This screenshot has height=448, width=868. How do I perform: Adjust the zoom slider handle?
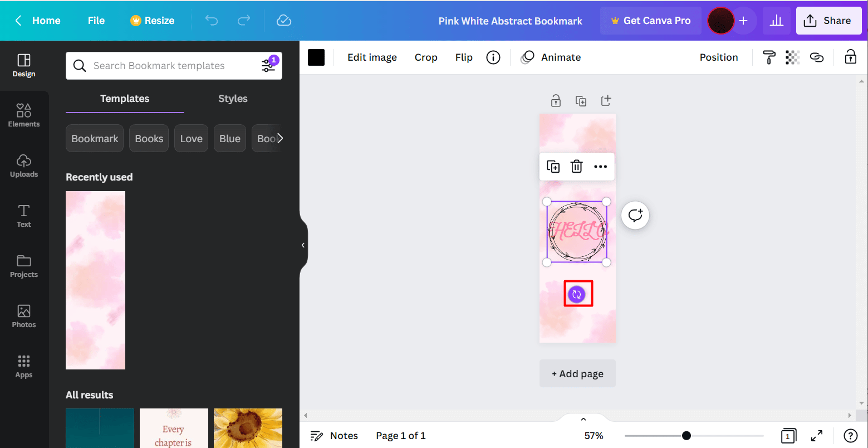click(x=686, y=436)
